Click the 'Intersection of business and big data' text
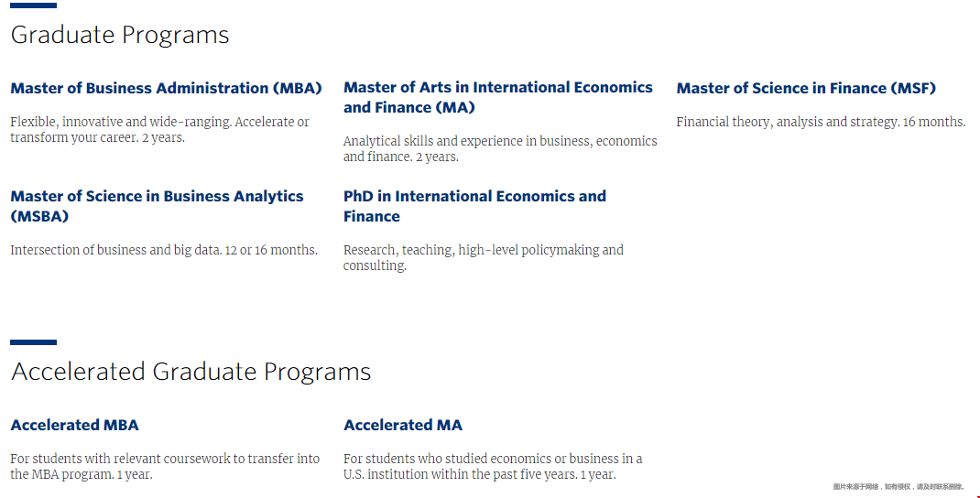Viewport: 980px width, 498px height. (x=164, y=250)
